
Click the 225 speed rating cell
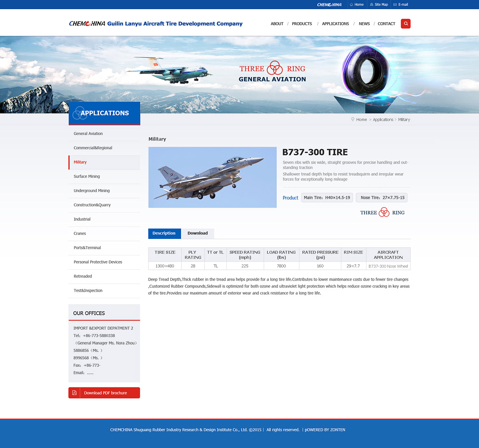pos(245,266)
